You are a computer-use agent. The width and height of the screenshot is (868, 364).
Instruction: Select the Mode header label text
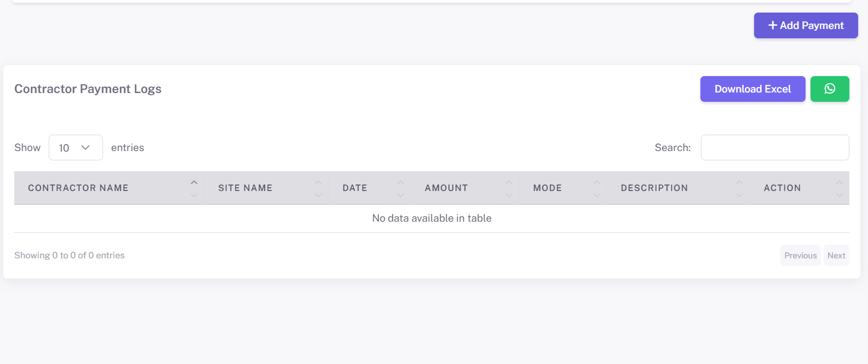pos(548,188)
